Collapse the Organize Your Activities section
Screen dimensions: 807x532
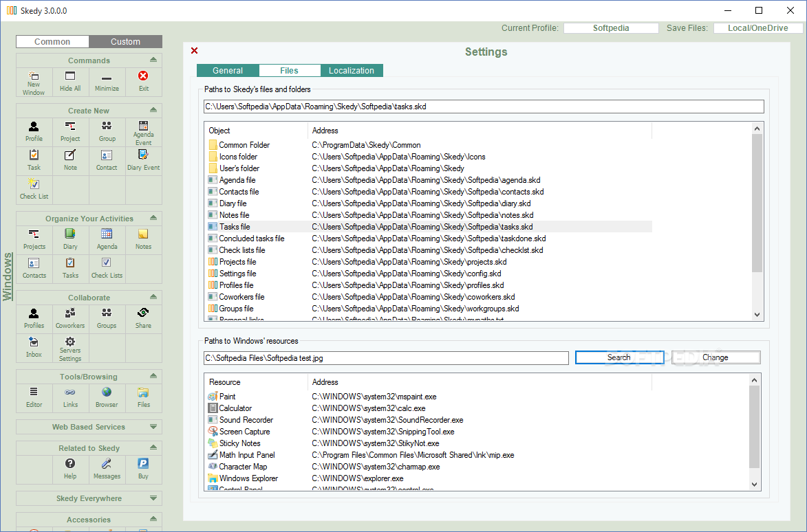(x=153, y=218)
